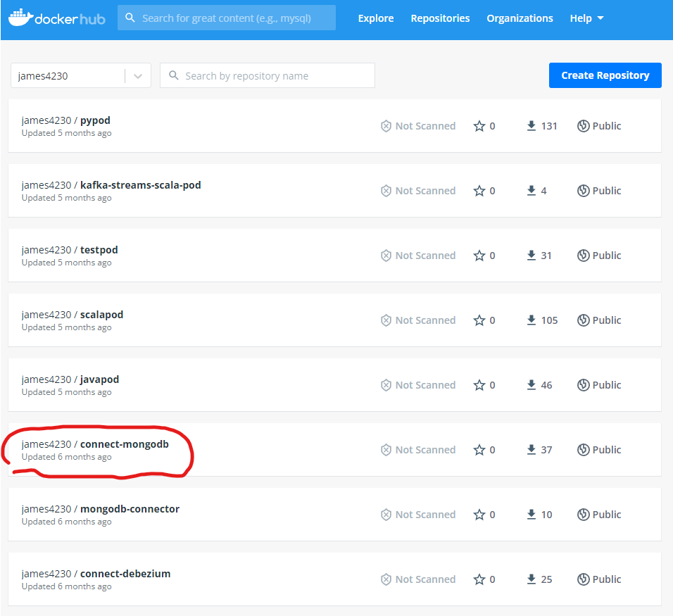
Task: Click the download icon for connect-debezium
Action: tap(531, 579)
